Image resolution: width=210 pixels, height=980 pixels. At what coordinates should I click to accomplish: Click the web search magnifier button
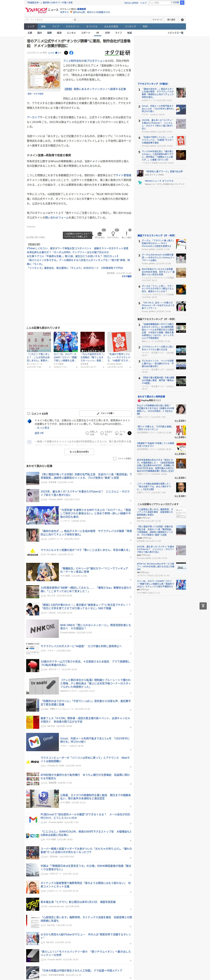tap(182, 3)
